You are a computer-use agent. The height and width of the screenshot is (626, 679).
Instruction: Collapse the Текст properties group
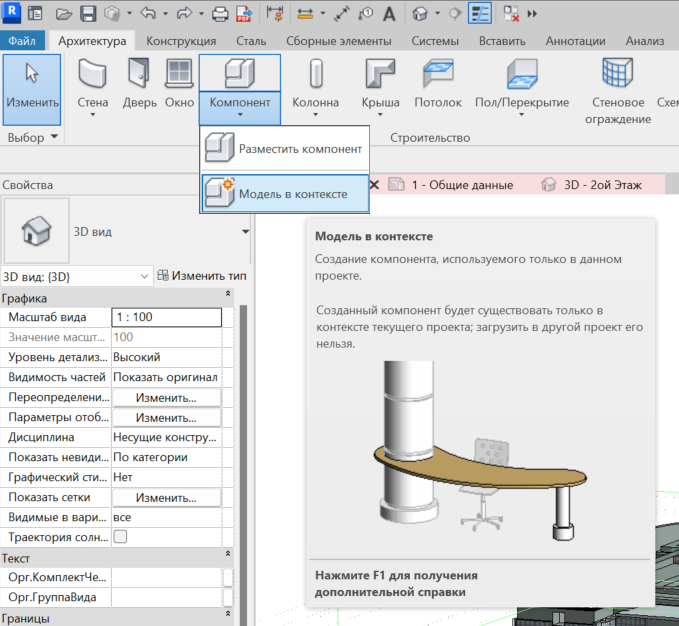point(228,554)
